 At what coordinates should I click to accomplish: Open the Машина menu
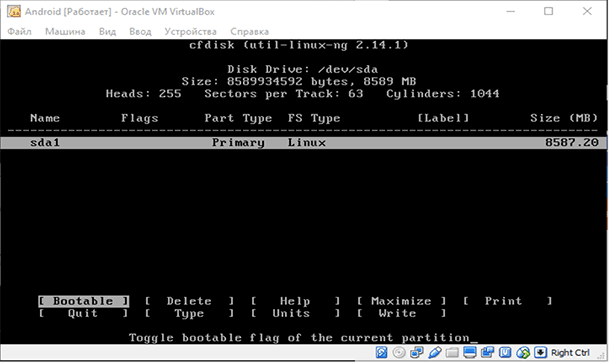[x=65, y=32]
